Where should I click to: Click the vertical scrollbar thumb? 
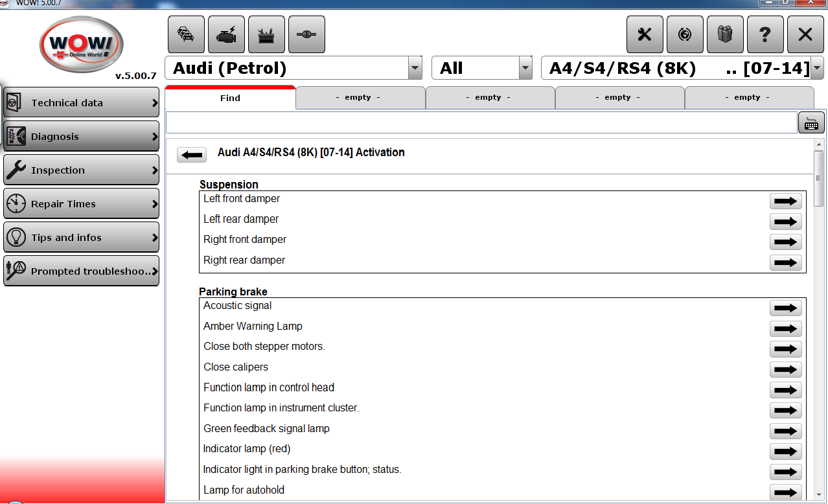819,178
